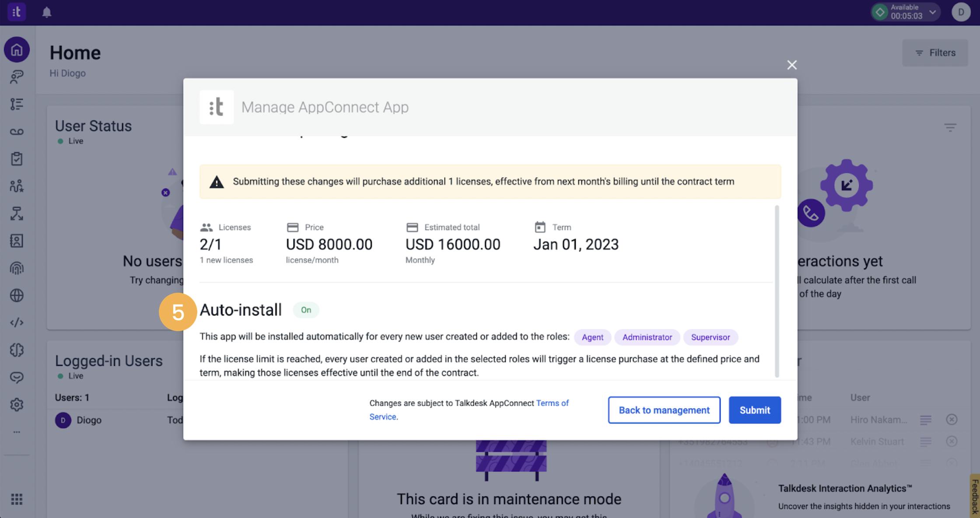The width and height of the screenshot is (980, 518).
Task: Open the apps grid launcher at sidebar bottom
Action: tap(17, 499)
